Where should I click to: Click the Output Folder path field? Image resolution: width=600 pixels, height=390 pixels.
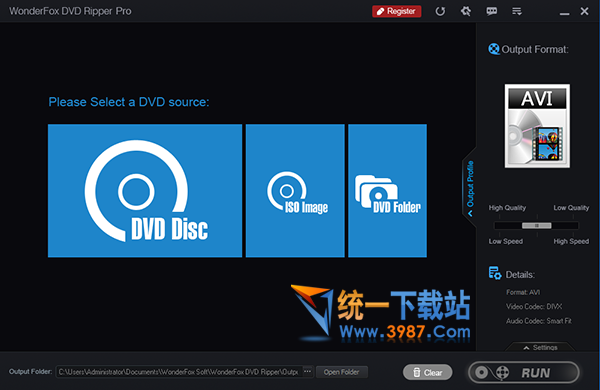pos(179,372)
